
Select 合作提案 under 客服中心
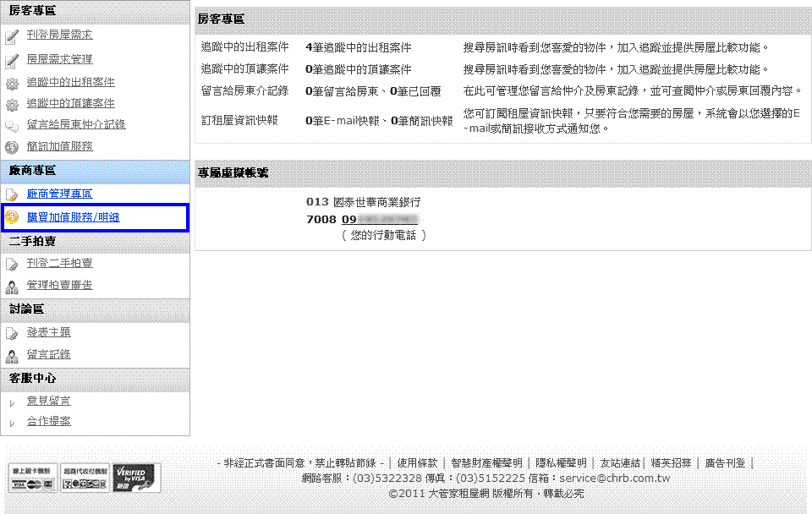[x=48, y=421]
